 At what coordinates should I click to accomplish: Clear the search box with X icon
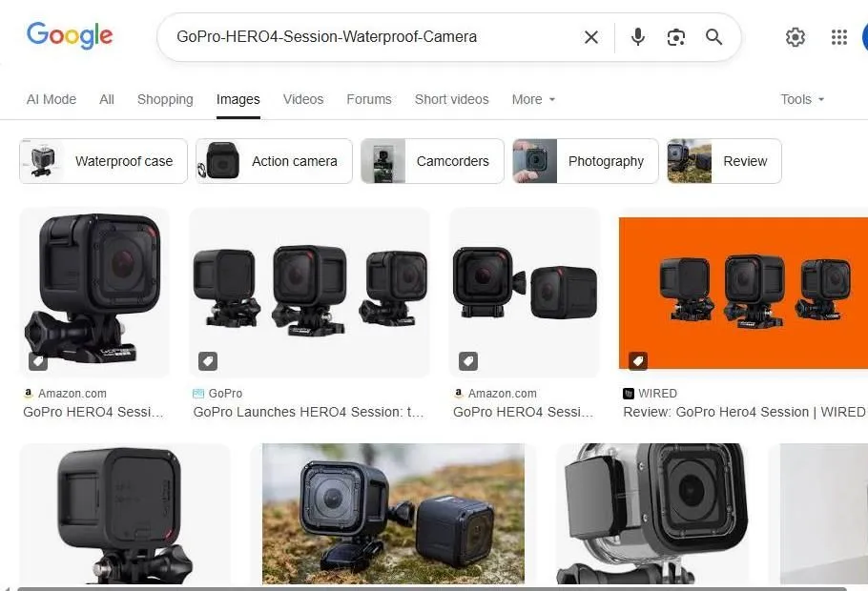(591, 37)
